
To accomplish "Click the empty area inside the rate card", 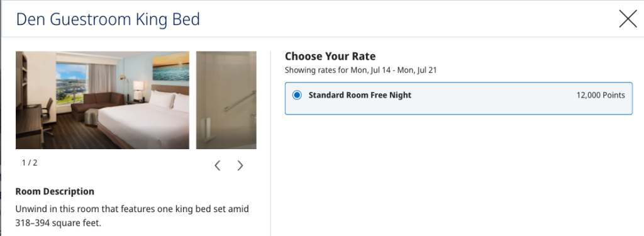I will pyautogui.click(x=458, y=107).
